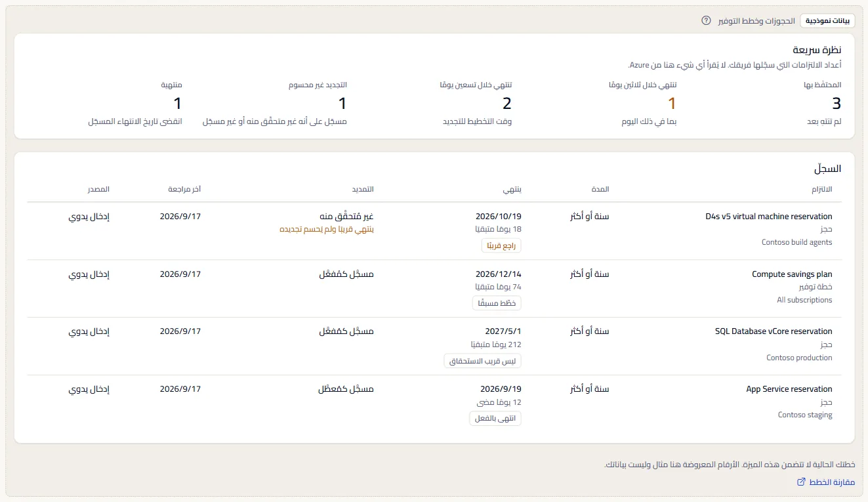
Task: Click the 18 يومًا متبقيًا remaining days text
Action: pyautogui.click(x=498, y=229)
